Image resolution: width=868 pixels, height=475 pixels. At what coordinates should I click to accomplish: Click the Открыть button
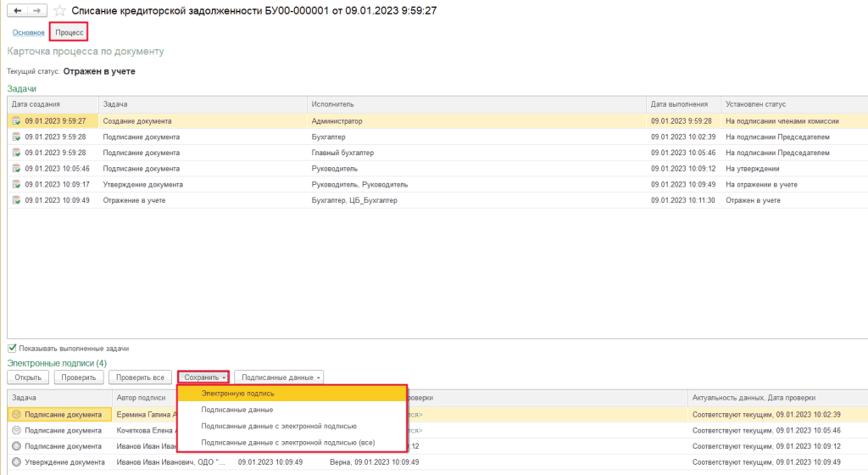pos(28,377)
